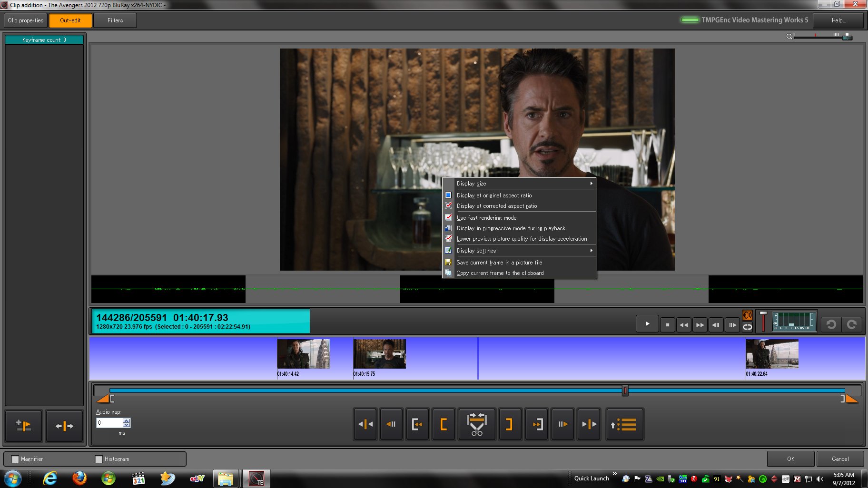Select the thumbnail at 01:40:22.64
This screenshot has width=868, height=488.
(772, 354)
